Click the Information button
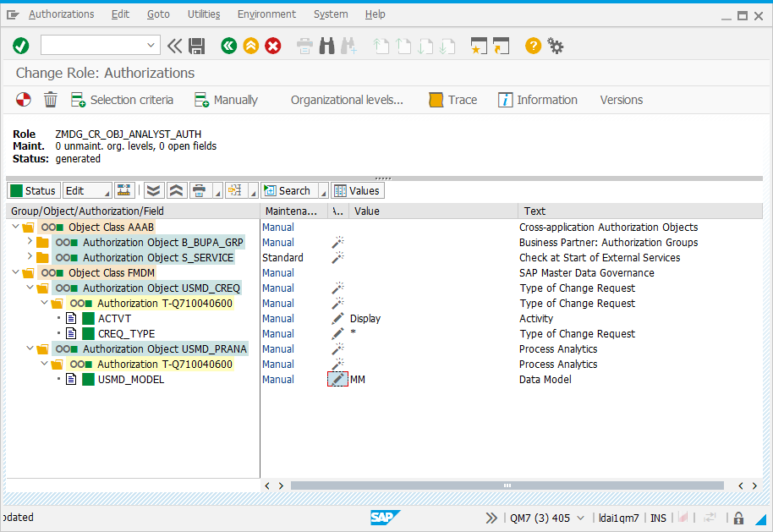773x532 pixels. click(x=537, y=100)
